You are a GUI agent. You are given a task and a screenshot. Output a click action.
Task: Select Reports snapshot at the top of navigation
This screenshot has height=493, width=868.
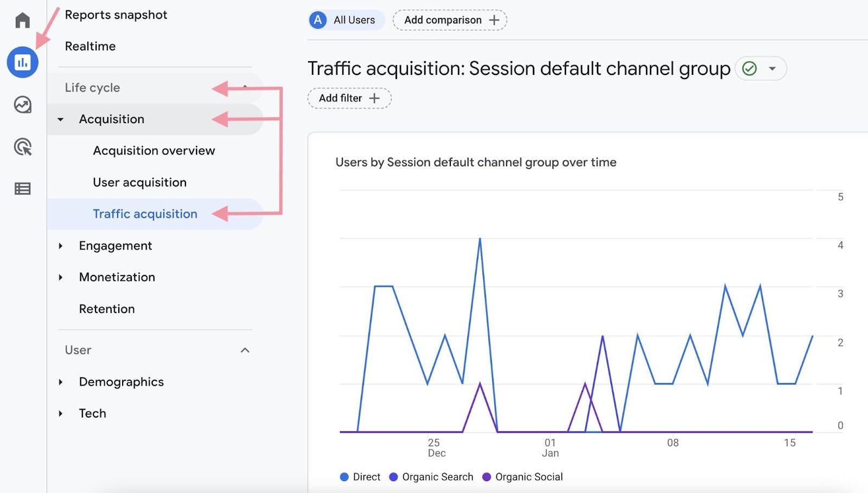point(116,15)
